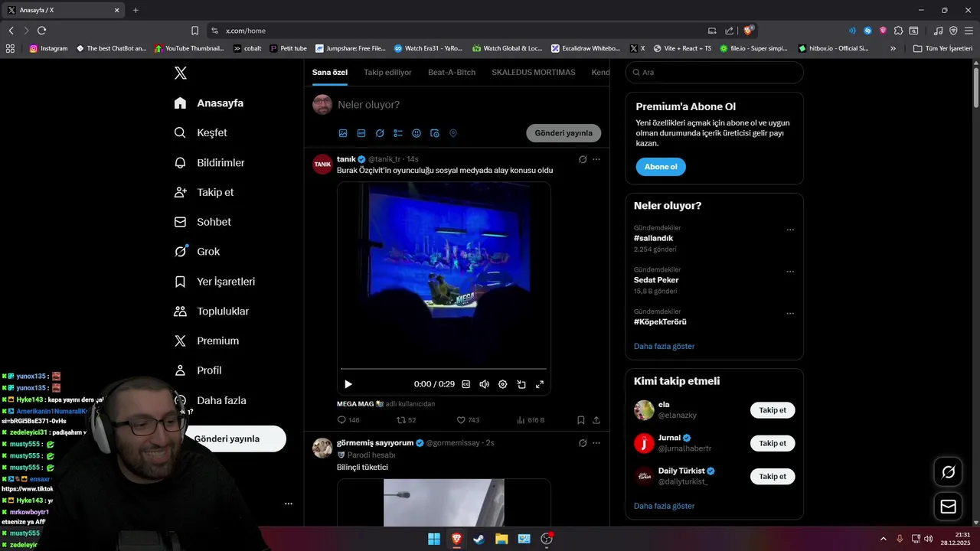Expand hidden bookmarks chevron
Viewport: 980px width, 551px height.
pyautogui.click(x=893, y=48)
